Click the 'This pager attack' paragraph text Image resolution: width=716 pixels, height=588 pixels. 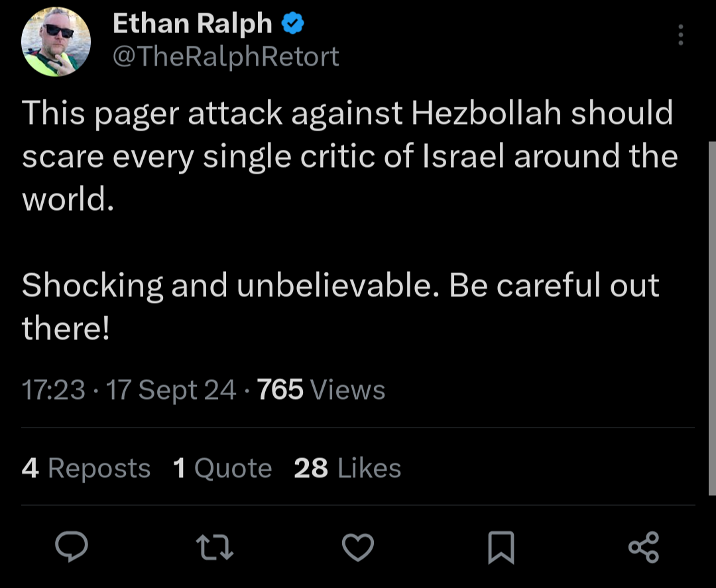[x=350, y=156]
